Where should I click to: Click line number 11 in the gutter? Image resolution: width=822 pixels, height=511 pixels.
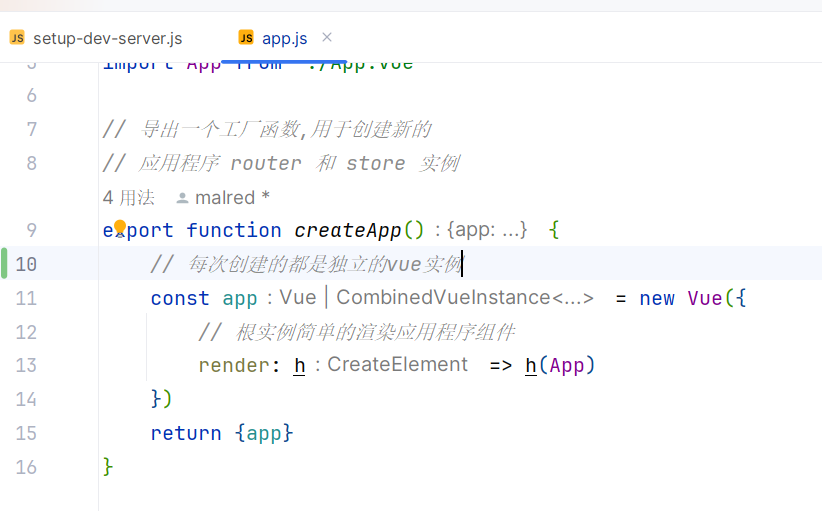[26, 298]
